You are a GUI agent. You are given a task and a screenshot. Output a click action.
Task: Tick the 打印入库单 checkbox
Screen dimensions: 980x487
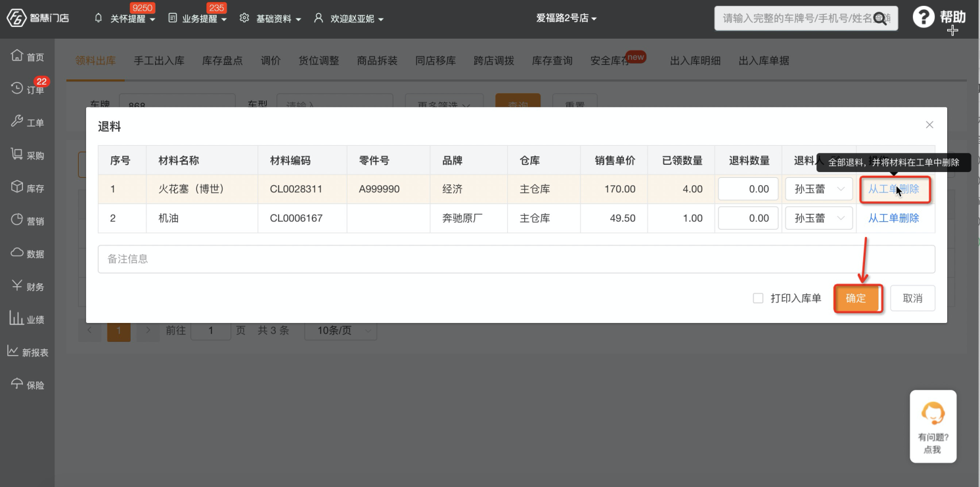[758, 298]
